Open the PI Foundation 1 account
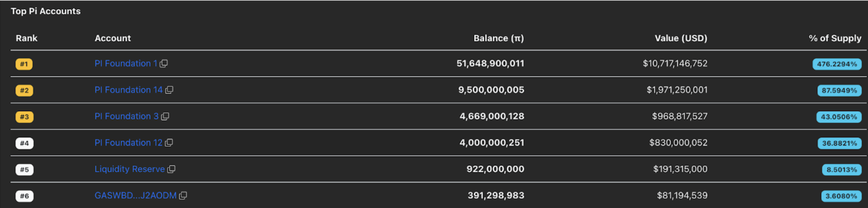The image size is (868, 208). 126,63
